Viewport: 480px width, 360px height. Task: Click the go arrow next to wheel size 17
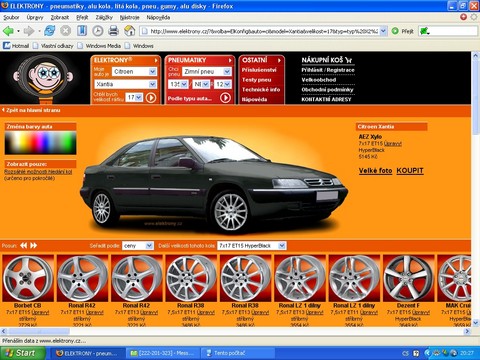[x=151, y=98]
